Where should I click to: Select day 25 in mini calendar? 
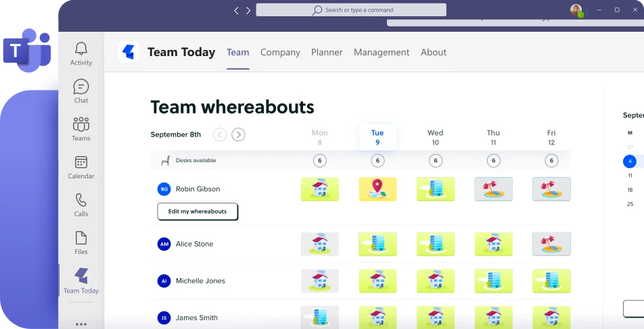630,204
